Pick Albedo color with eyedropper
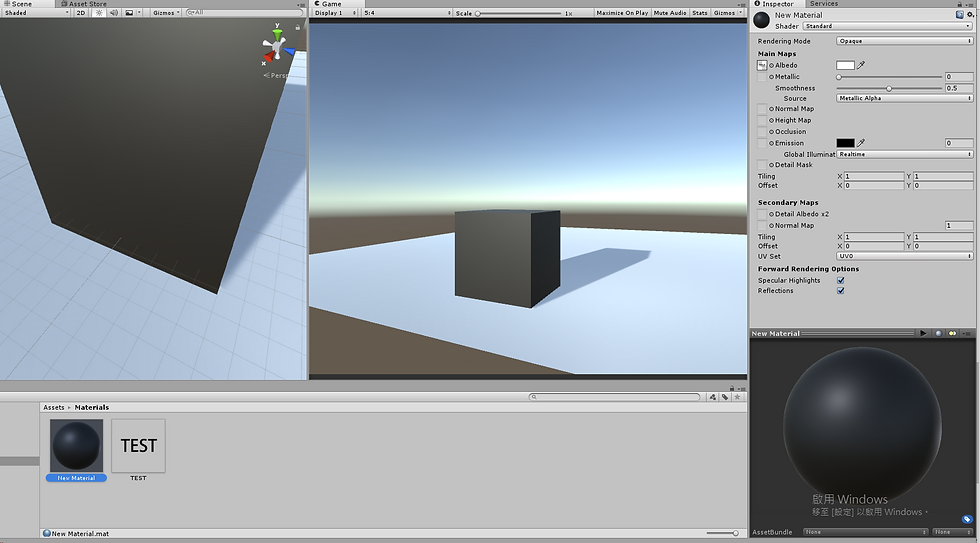 click(x=861, y=65)
